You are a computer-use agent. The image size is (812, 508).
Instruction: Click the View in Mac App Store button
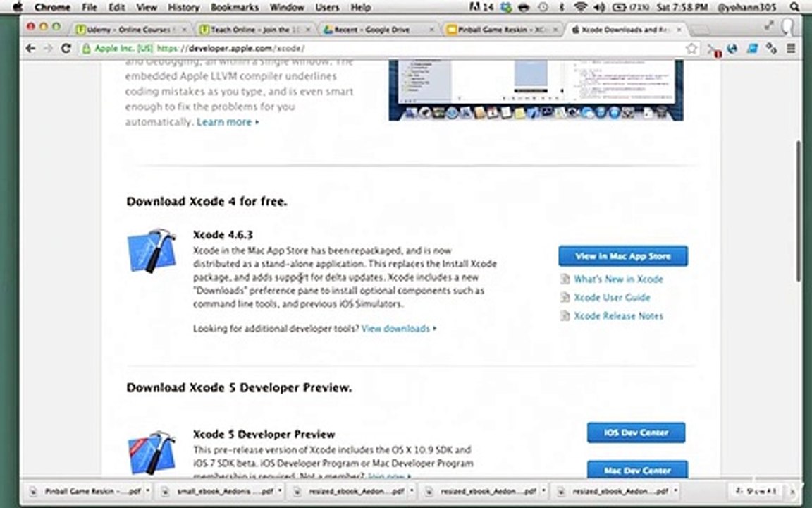click(x=623, y=256)
